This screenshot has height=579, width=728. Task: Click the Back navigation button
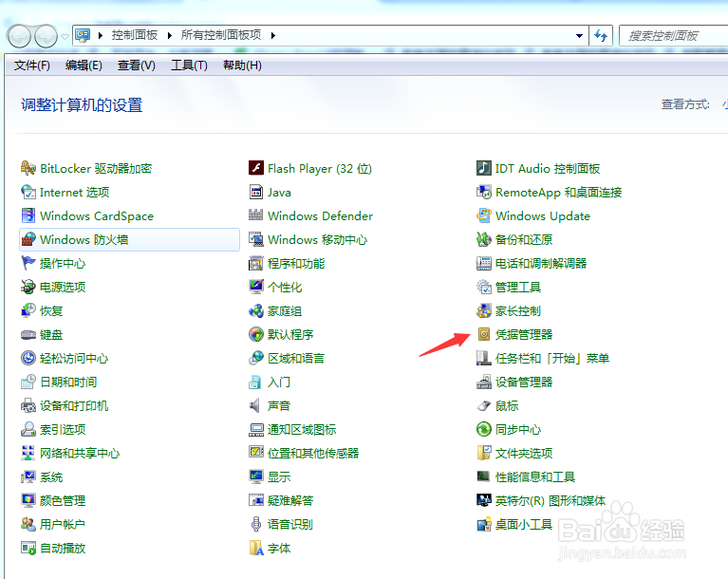(20, 36)
